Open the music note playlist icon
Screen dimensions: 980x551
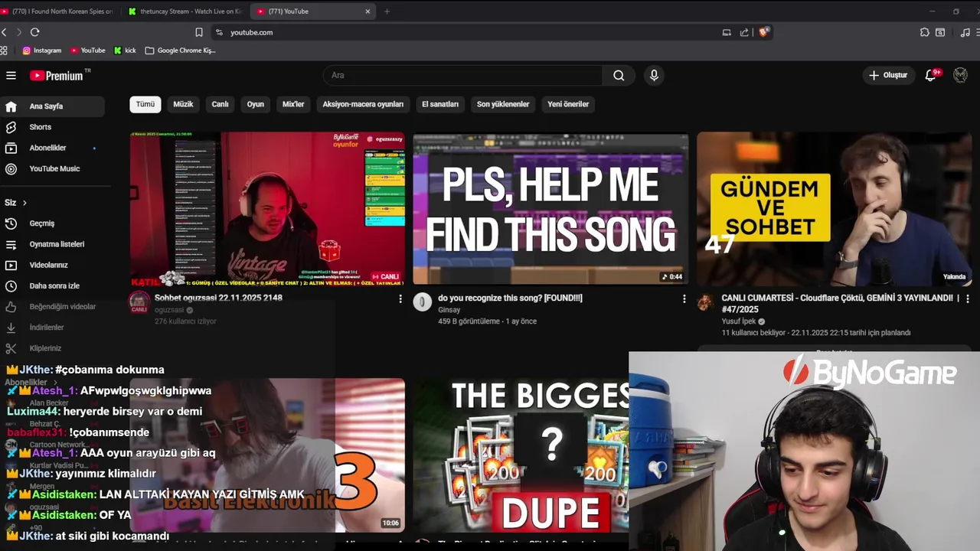click(x=965, y=32)
